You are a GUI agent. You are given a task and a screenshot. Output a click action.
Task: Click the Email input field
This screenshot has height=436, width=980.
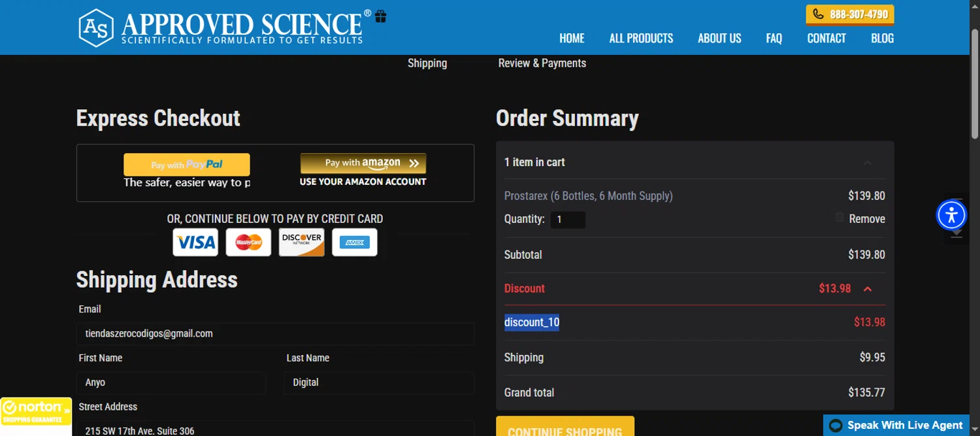tap(275, 333)
